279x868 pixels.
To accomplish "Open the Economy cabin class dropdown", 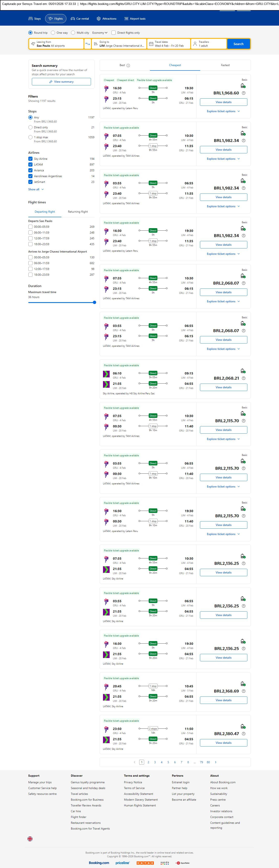I will coord(99,33).
